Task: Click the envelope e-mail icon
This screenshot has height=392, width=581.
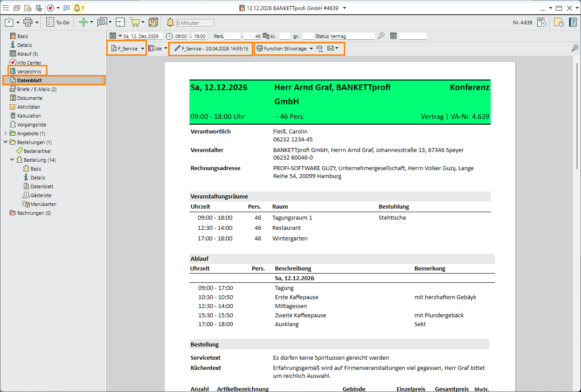Action: click(x=331, y=49)
